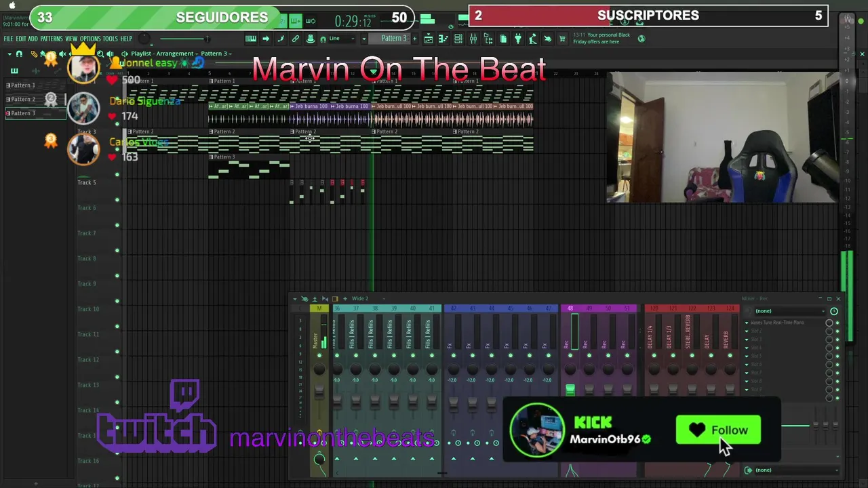The image size is (868, 488).
Task: Open the Channel rack view icon
Action: 459,39
